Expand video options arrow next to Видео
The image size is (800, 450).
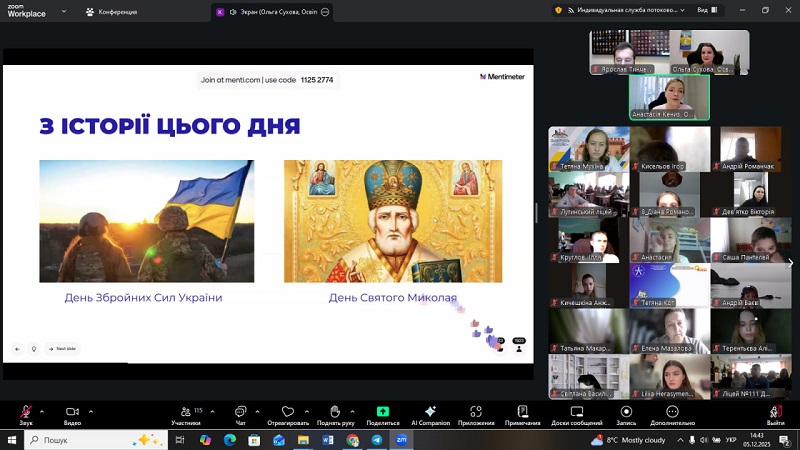click(91, 410)
